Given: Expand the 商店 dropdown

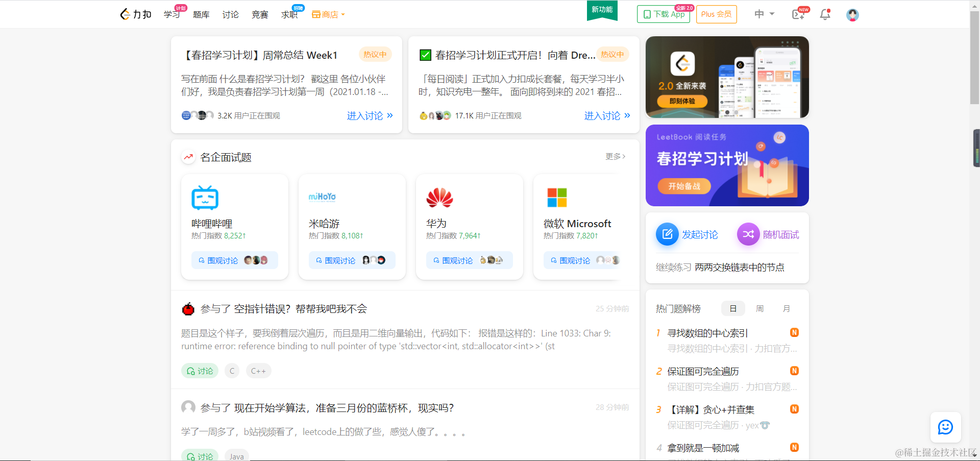Looking at the screenshot, I should [328, 14].
